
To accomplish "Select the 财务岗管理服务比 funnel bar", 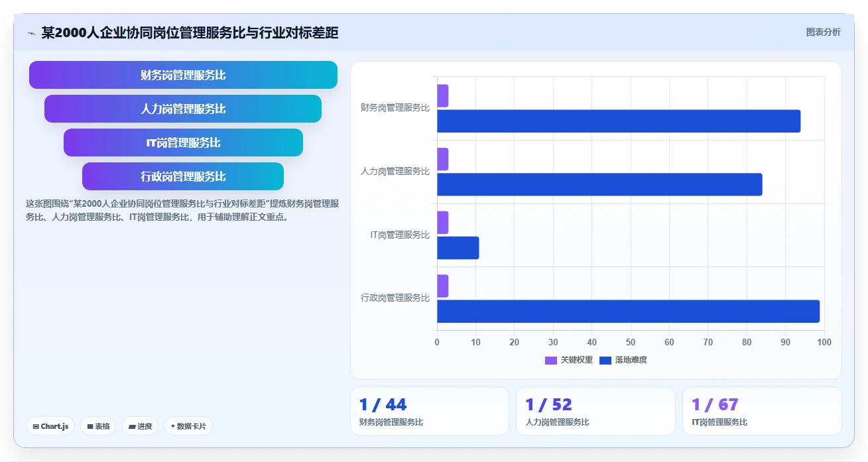I will click(x=183, y=75).
